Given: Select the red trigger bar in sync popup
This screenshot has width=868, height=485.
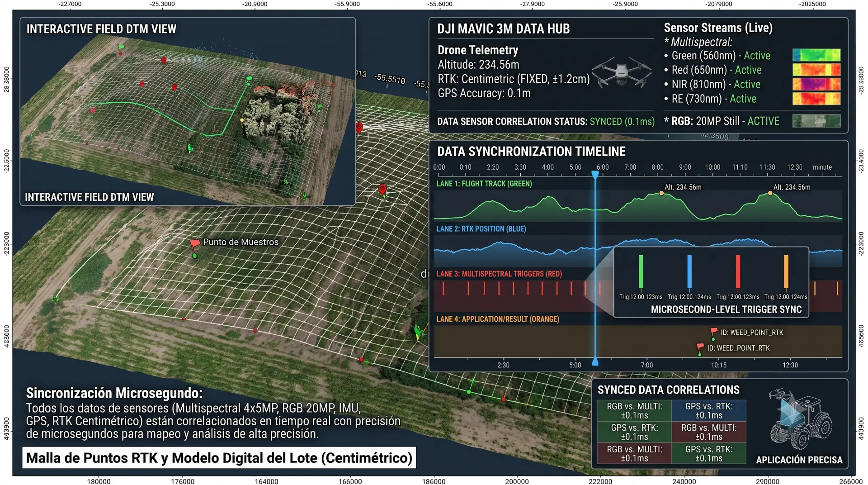Looking at the screenshot, I should tap(738, 271).
